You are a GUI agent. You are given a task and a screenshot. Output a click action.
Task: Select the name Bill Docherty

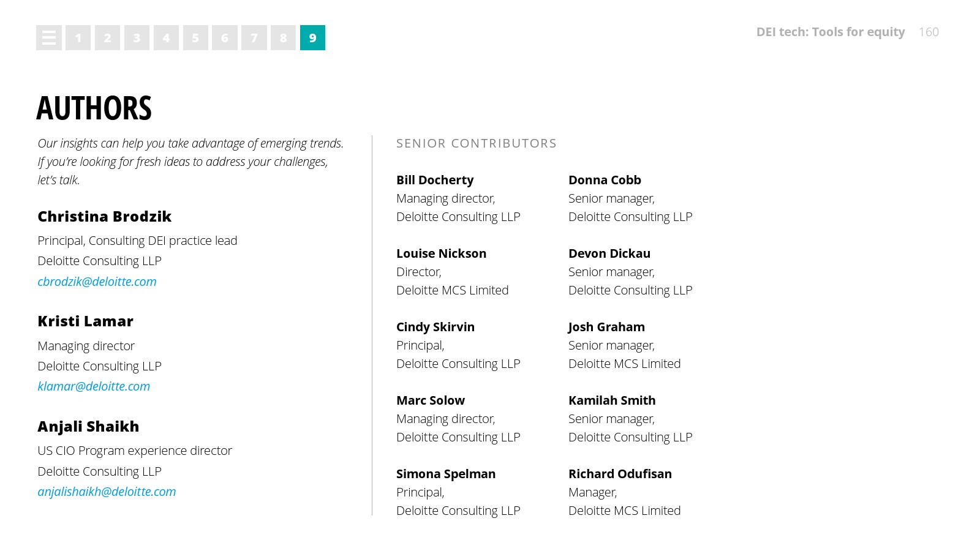tap(435, 180)
